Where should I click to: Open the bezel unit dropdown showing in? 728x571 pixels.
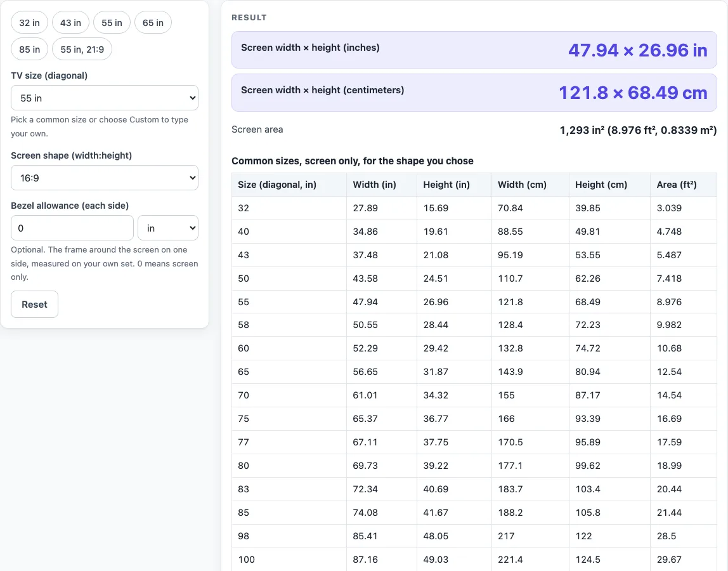168,228
